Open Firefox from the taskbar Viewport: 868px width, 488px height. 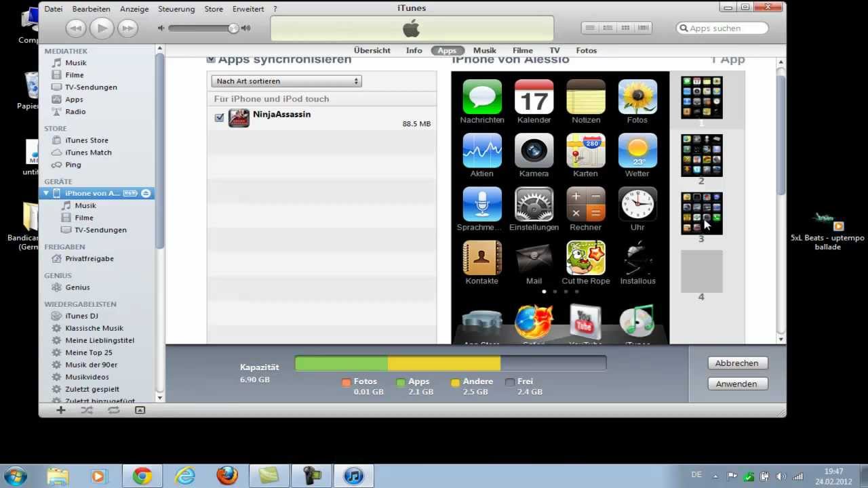click(x=227, y=476)
